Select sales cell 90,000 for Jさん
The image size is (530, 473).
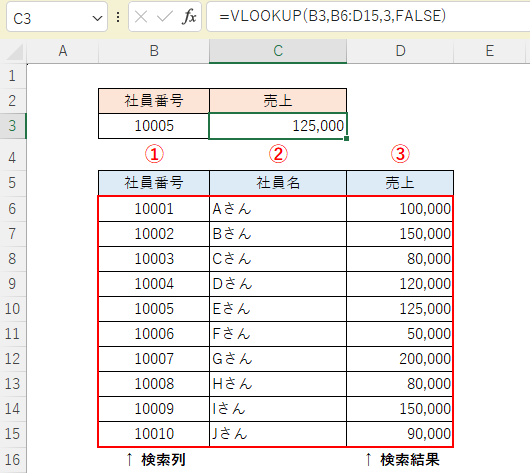click(x=400, y=434)
